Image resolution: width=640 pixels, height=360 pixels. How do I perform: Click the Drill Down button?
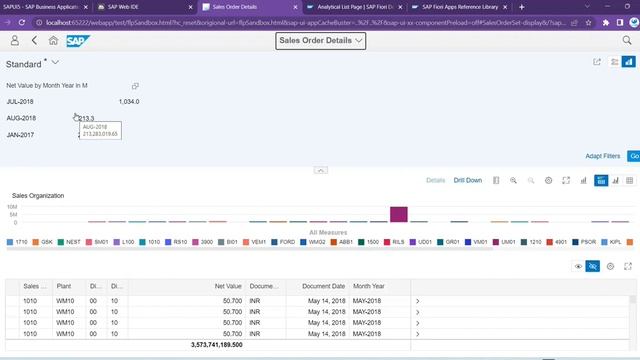pyautogui.click(x=468, y=180)
